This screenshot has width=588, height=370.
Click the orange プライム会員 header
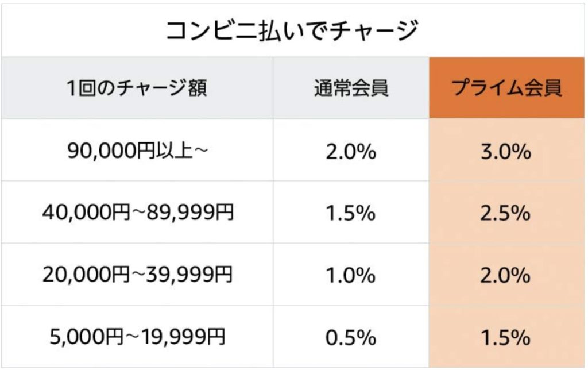pos(506,88)
